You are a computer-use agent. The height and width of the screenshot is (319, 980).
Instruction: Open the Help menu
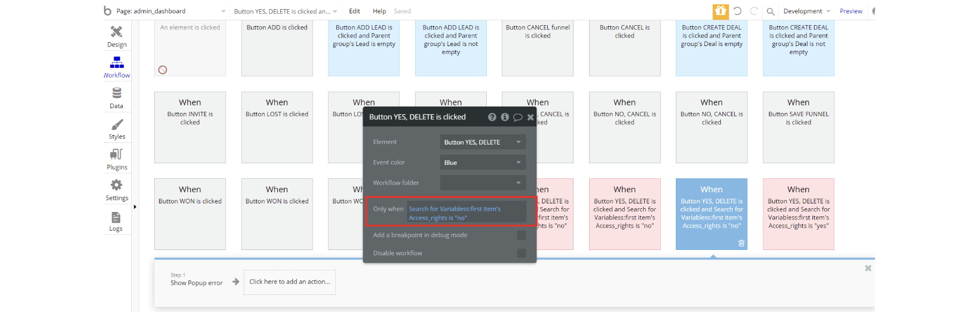coord(379,11)
